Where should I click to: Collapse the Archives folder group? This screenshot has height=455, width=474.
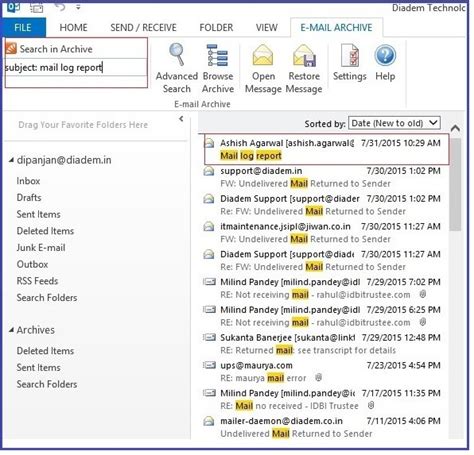[x=11, y=330]
